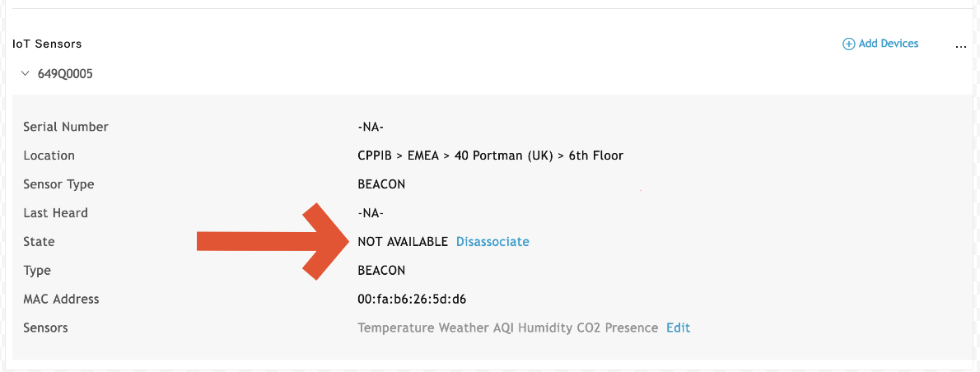Disassociate the unavailable sensor
980x372 pixels.
(x=492, y=242)
